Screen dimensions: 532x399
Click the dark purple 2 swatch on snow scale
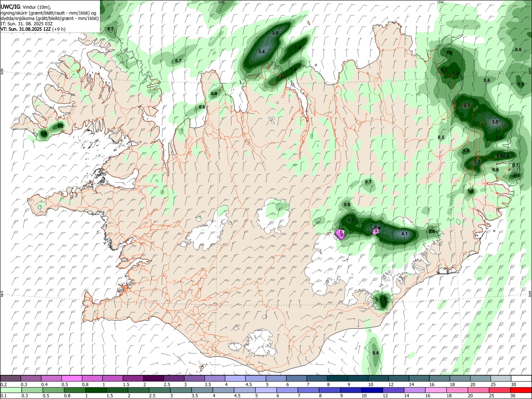click(153, 378)
